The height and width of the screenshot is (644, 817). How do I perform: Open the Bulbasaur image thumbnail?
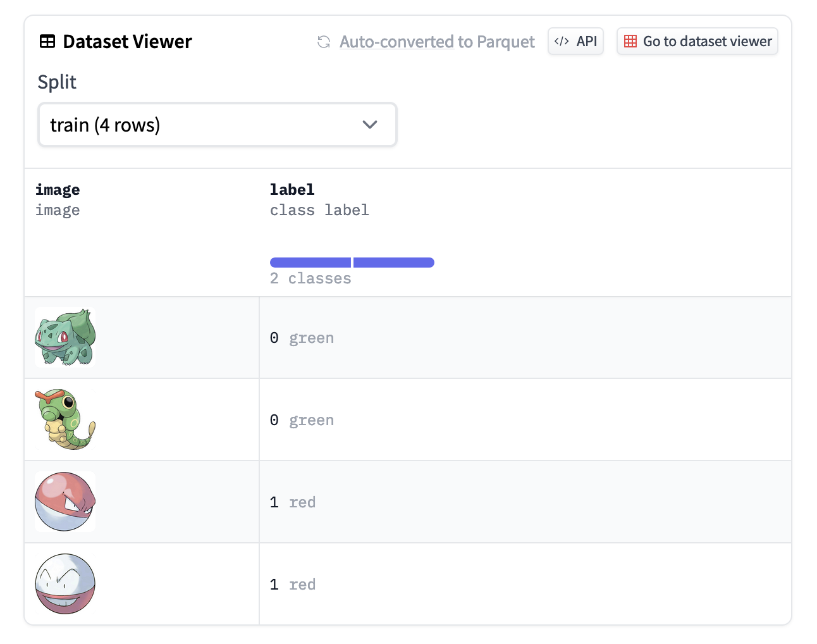pos(65,337)
